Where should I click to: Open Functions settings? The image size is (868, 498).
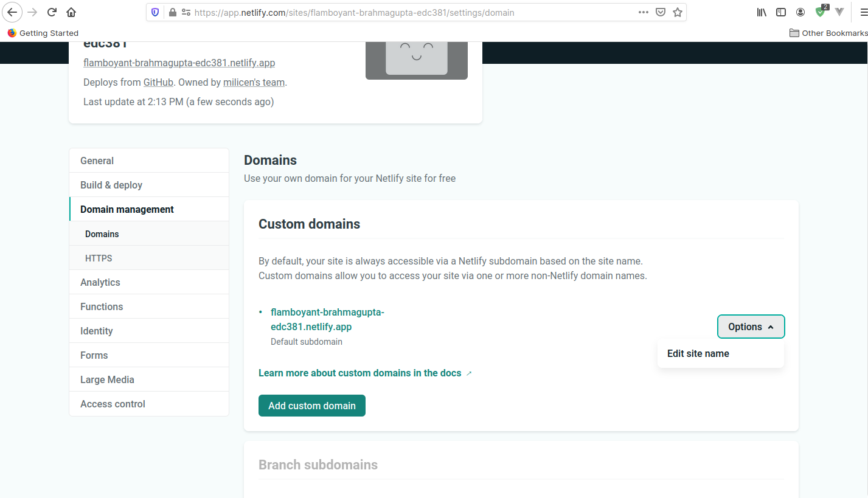point(149,306)
